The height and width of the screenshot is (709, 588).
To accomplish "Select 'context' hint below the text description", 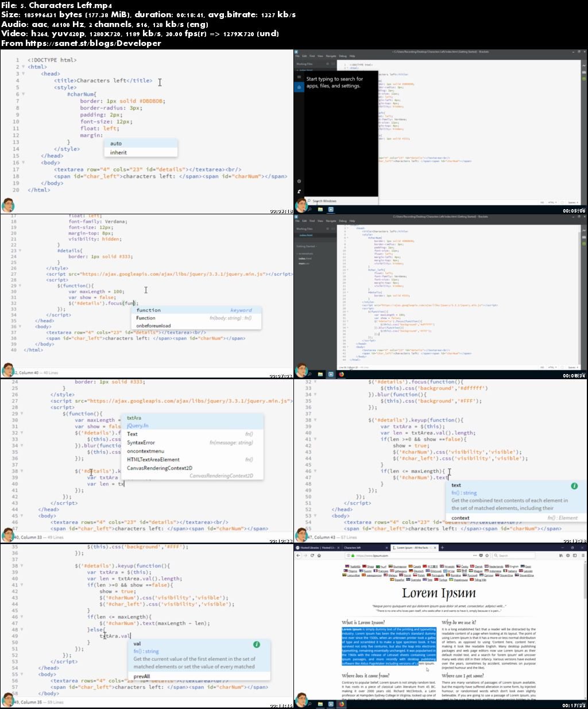I will [x=516, y=518].
